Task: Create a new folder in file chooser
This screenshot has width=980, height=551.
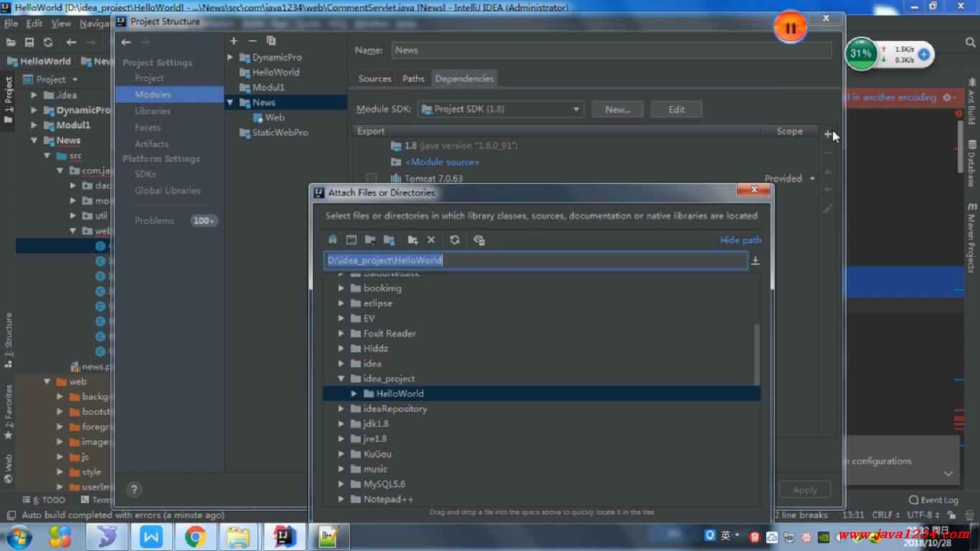Action: point(413,240)
